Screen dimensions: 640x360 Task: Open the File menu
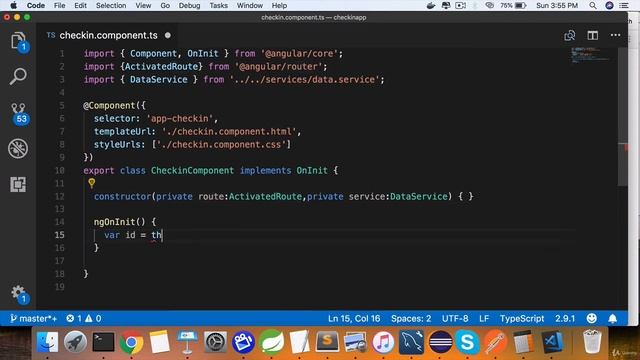tap(60, 5)
